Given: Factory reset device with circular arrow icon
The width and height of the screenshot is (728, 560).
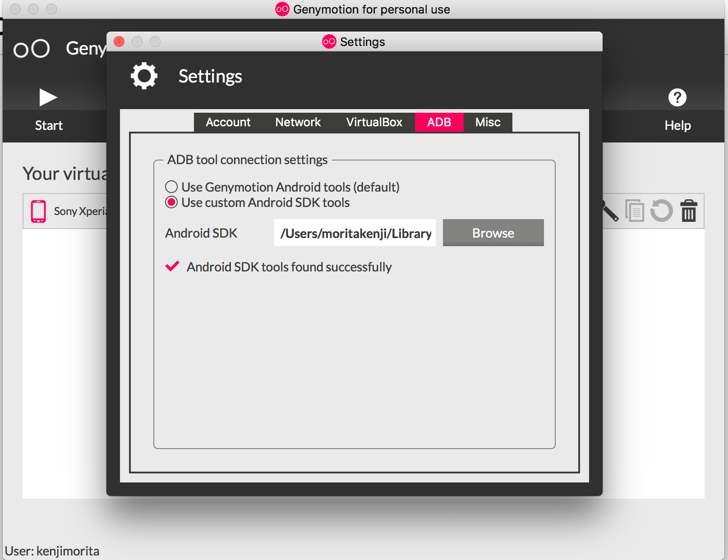Looking at the screenshot, I should (x=662, y=211).
